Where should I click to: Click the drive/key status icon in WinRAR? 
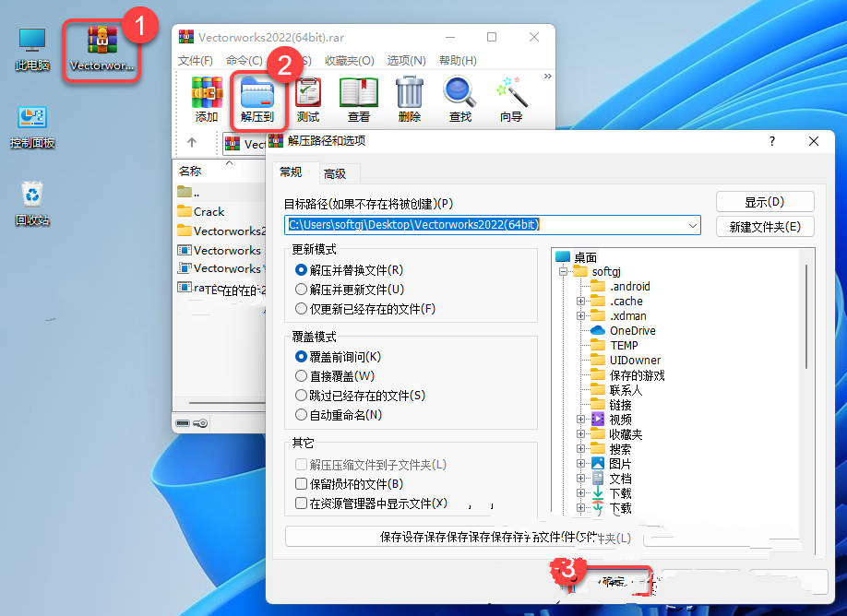192,422
